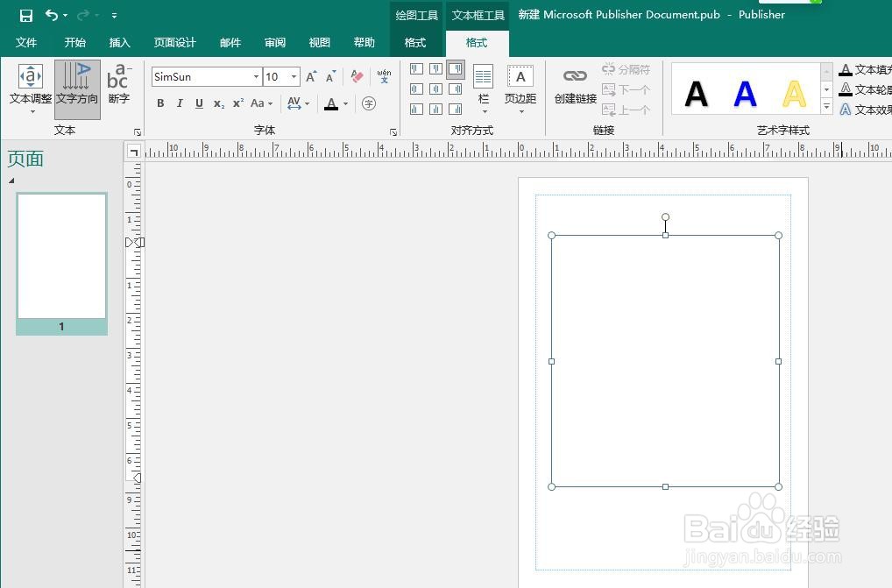Align text to top center
Screen dimensions: 892x588
(x=435, y=69)
